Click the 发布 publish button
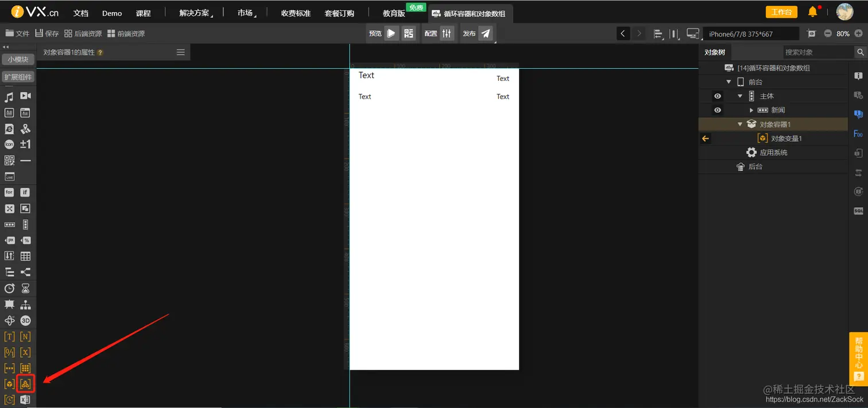 (486, 33)
